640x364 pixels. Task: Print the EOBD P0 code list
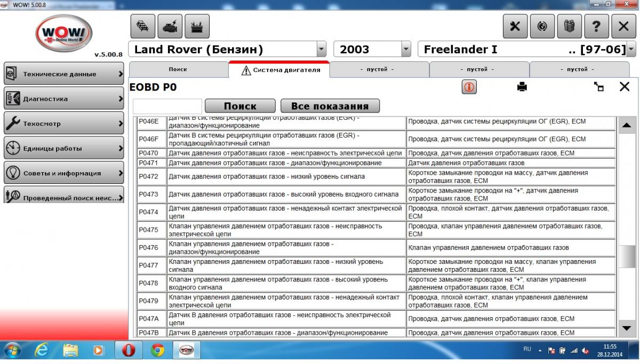coord(522,87)
